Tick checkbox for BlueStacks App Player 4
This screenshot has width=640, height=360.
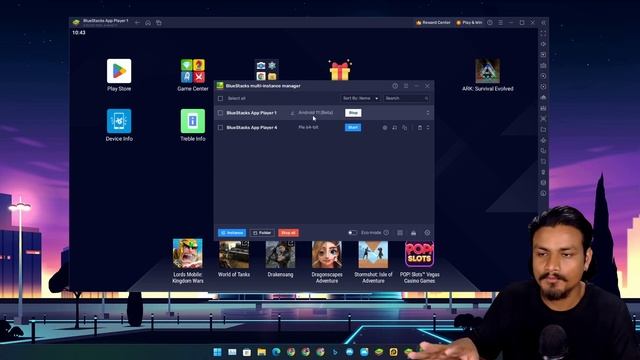[x=220, y=127]
